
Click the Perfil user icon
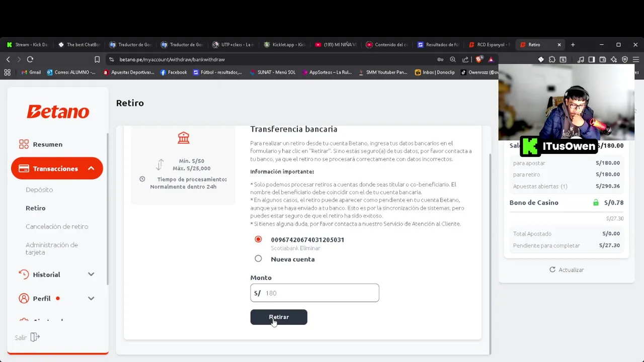[24, 298]
